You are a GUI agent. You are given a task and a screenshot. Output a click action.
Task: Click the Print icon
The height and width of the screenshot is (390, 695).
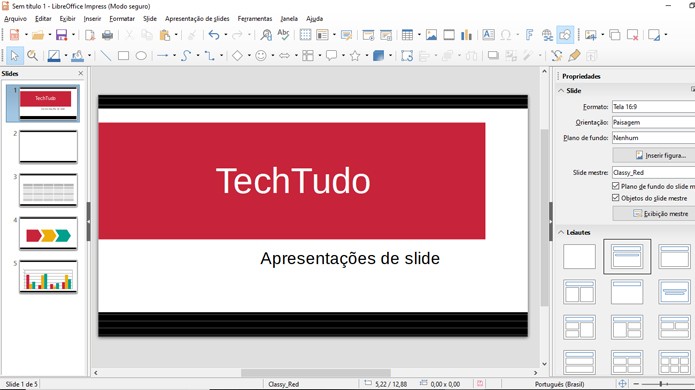pyautogui.click(x=107, y=35)
